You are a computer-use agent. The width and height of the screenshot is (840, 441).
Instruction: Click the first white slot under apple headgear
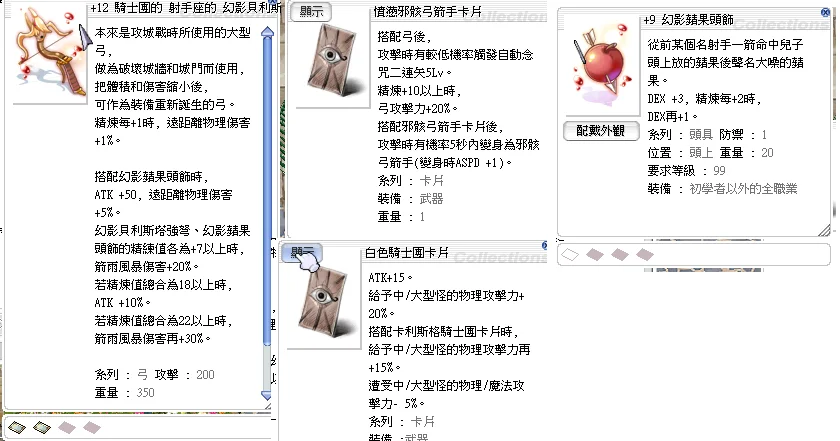pos(571,255)
